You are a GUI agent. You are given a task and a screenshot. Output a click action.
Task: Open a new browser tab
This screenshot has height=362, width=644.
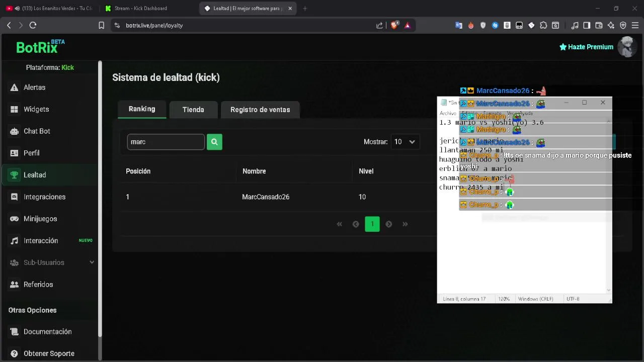pyautogui.click(x=305, y=9)
